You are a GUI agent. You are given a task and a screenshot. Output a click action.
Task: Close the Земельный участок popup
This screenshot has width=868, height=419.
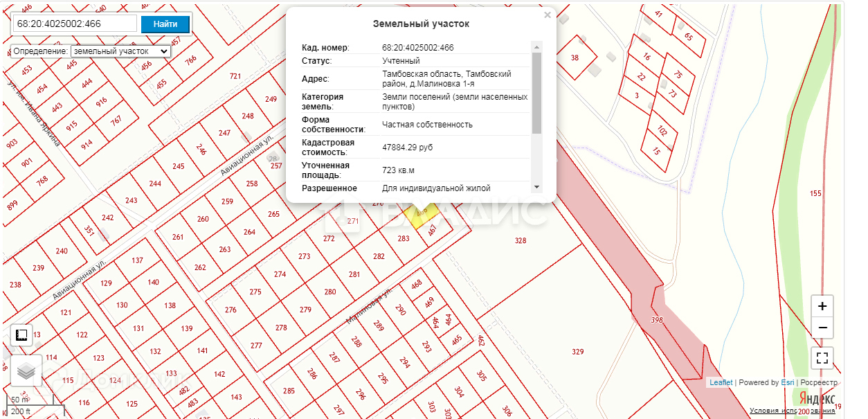pyautogui.click(x=548, y=15)
